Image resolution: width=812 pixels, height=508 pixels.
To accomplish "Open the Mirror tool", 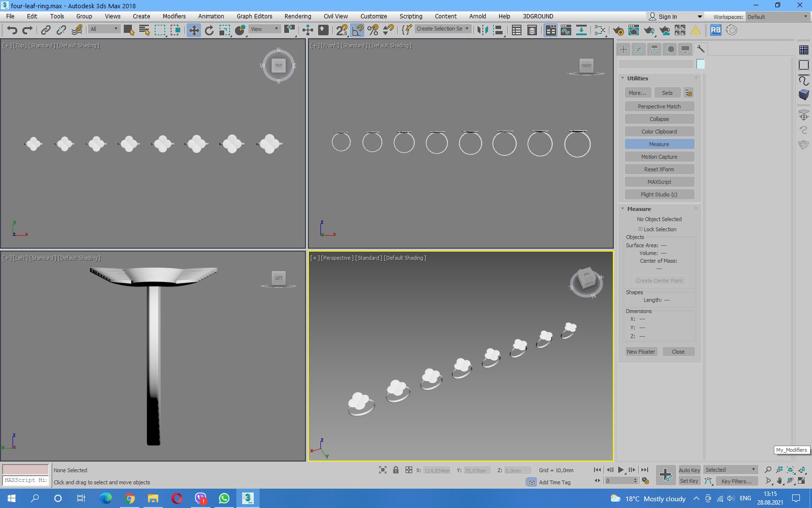I will pos(482,30).
